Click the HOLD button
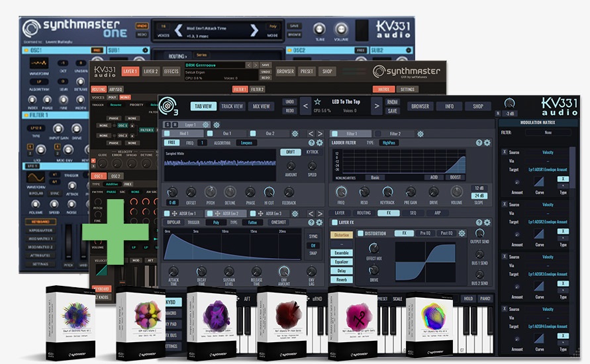The image size is (590, 364). click(x=468, y=298)
